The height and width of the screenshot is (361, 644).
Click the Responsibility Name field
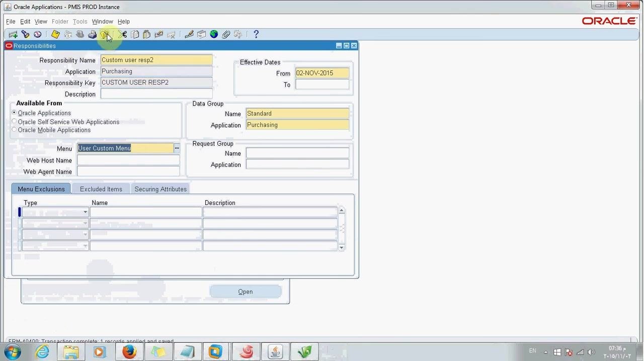coord(156,60)
